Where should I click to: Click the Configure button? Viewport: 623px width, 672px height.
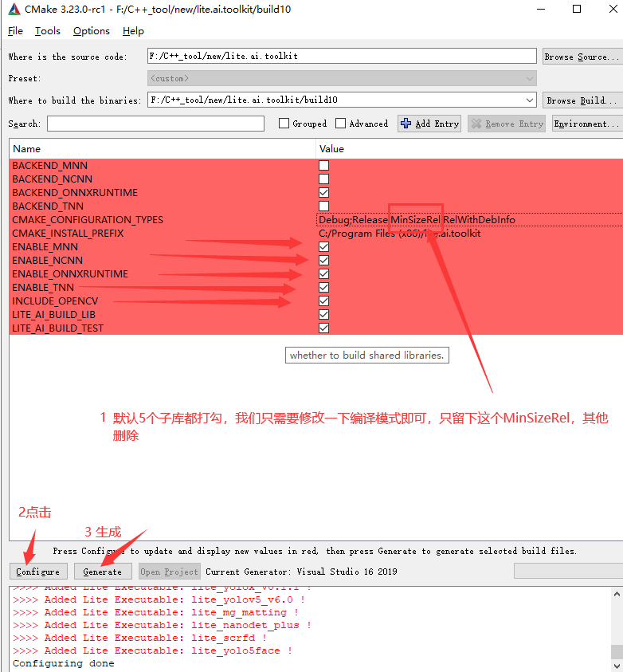[38, 572]
